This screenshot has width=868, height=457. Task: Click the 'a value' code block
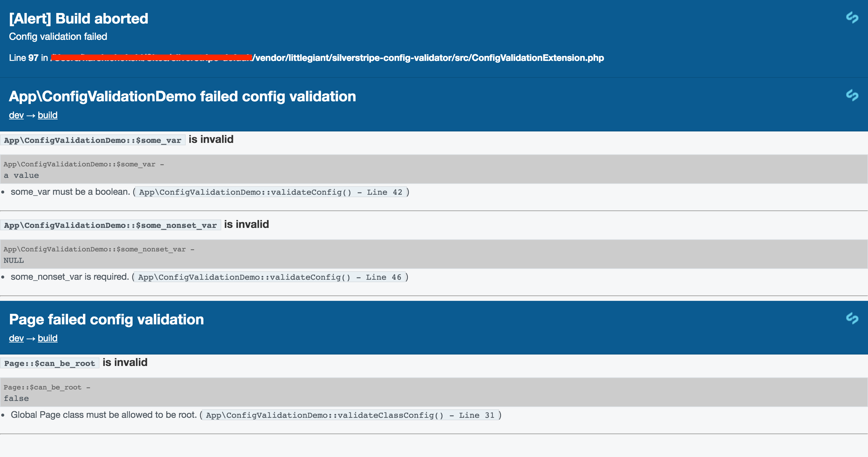coord(21,175)
